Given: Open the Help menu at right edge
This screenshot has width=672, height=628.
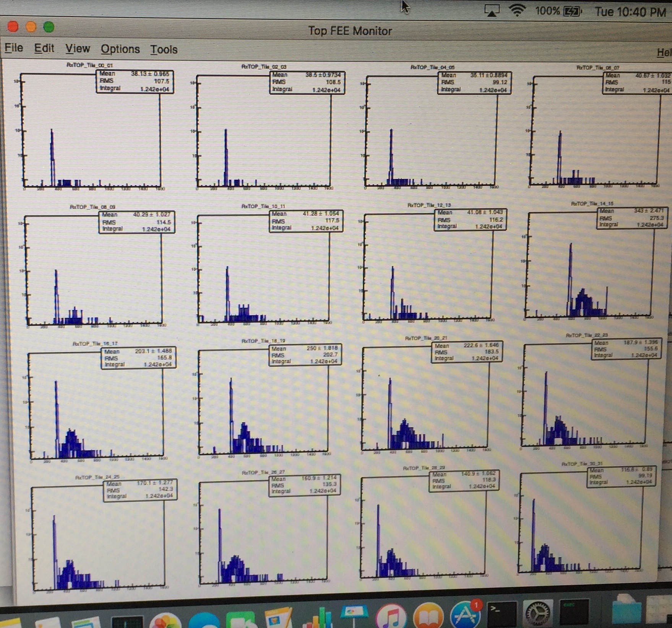Looking at the screenshot, I should tap(664, 53).
